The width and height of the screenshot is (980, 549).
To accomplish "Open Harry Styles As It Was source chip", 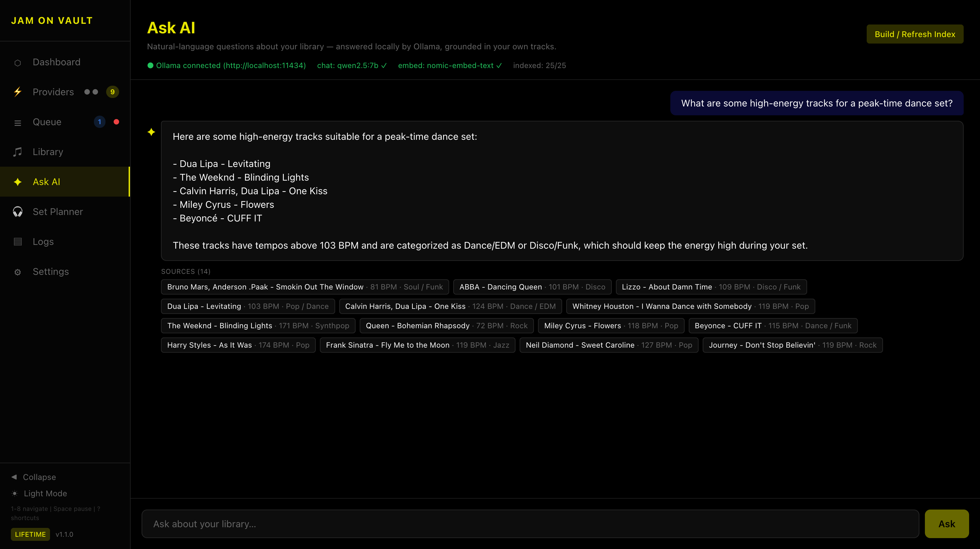I will tap(238, 345).
